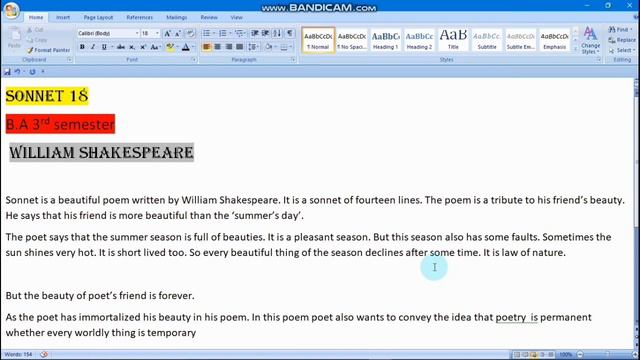Toggle italic formatting

coord(93,47)
